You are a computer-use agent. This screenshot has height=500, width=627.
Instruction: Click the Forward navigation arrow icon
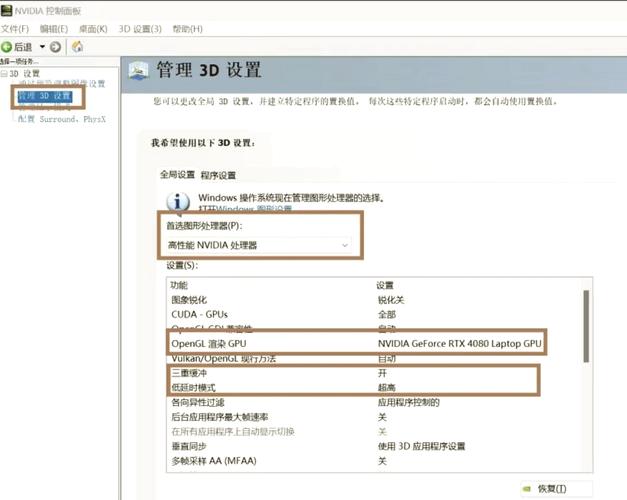pos(55,47)
